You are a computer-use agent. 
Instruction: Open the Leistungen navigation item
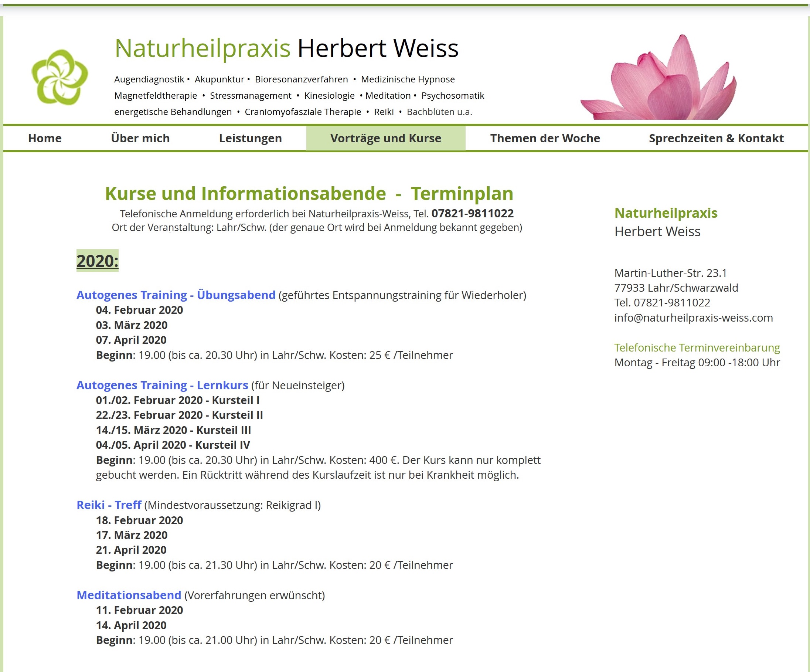click(x=250, y=138)
